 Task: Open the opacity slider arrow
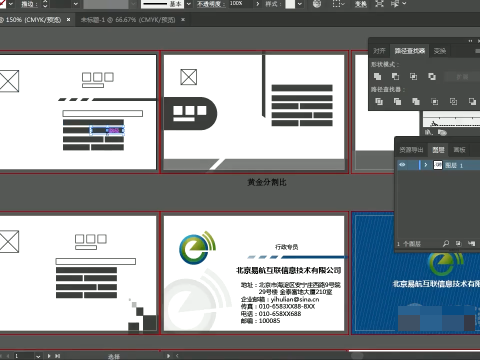pyautogui.click(x=257, y=4)
